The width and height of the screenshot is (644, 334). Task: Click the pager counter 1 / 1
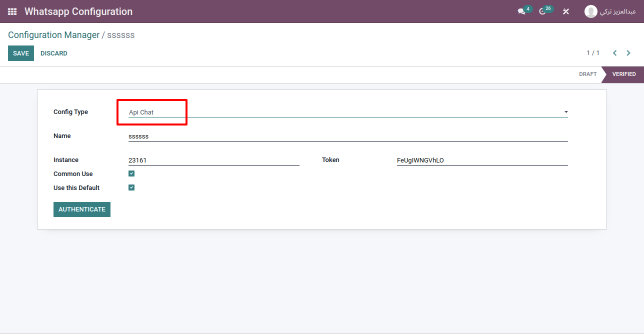(593, 53)
